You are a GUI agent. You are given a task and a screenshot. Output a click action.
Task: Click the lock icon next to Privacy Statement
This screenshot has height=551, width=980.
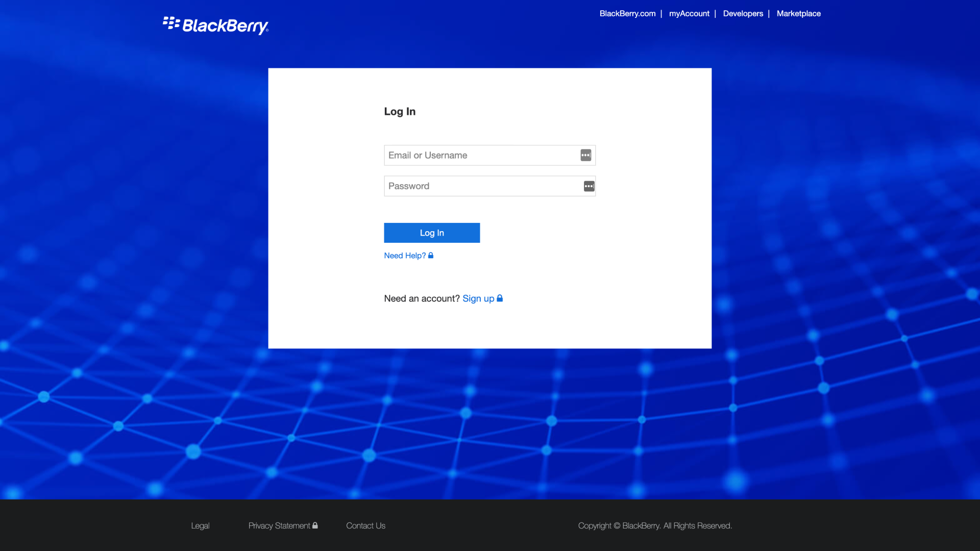coord(316,525)
